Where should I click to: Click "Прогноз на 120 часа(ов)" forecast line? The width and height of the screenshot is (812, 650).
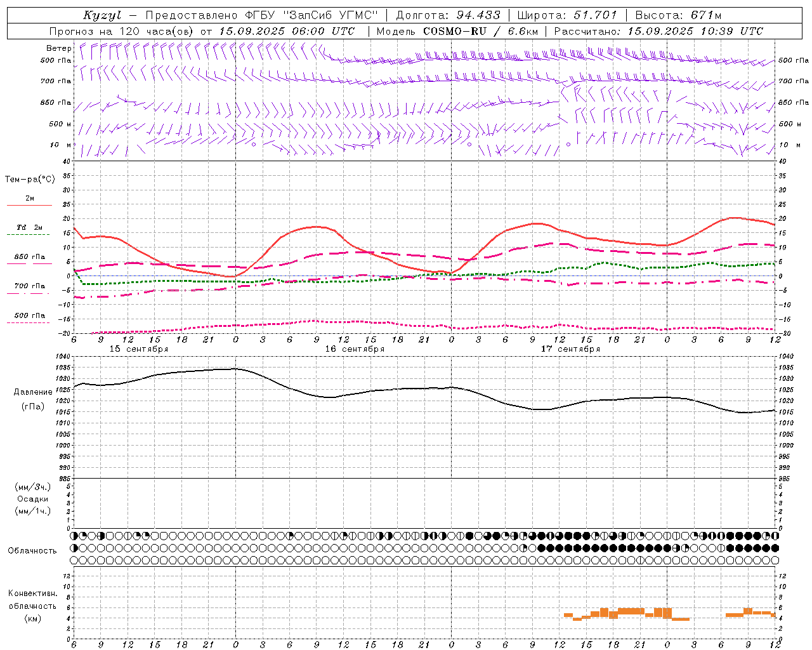(x=122, y=31)
